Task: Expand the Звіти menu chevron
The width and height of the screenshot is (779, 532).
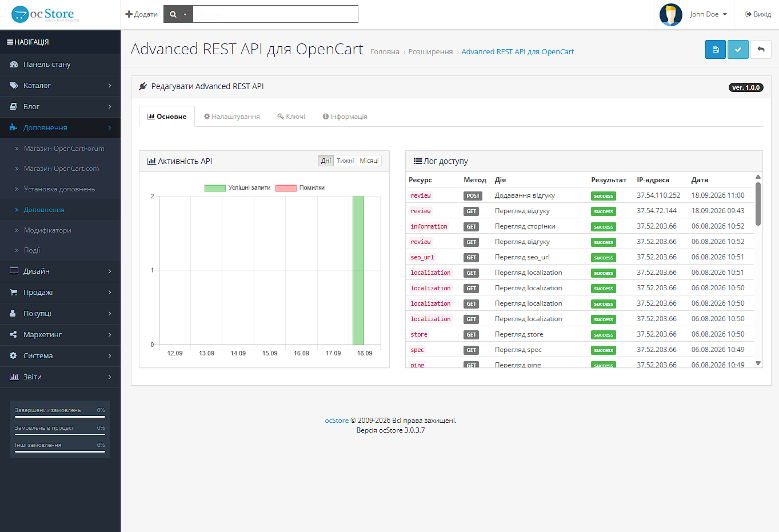Action: click(110, 377)
